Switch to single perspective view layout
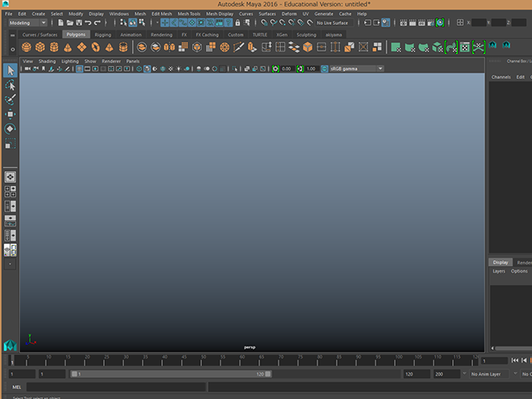532x399 pixels. coord(10,177)
